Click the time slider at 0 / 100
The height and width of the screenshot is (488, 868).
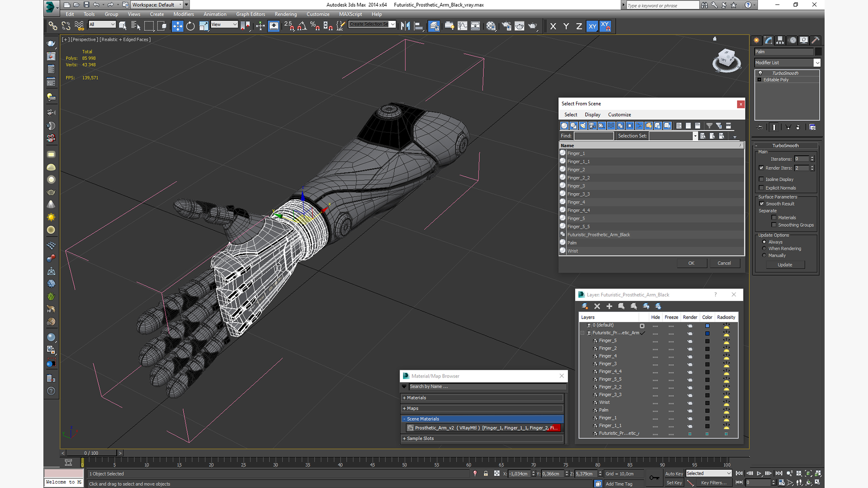[91, 453]
